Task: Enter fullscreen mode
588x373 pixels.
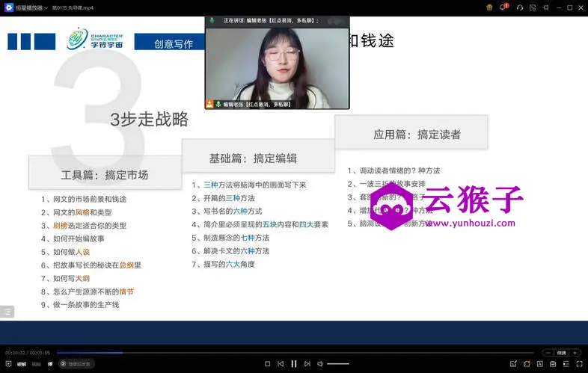Action: (x=579, y=363)
